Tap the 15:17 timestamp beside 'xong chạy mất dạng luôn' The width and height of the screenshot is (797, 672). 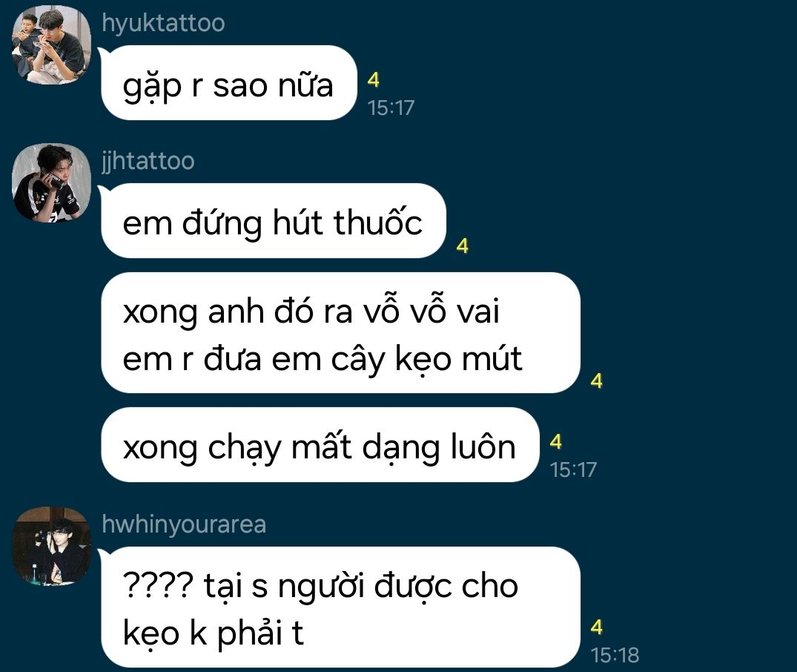tap(573, 470)
